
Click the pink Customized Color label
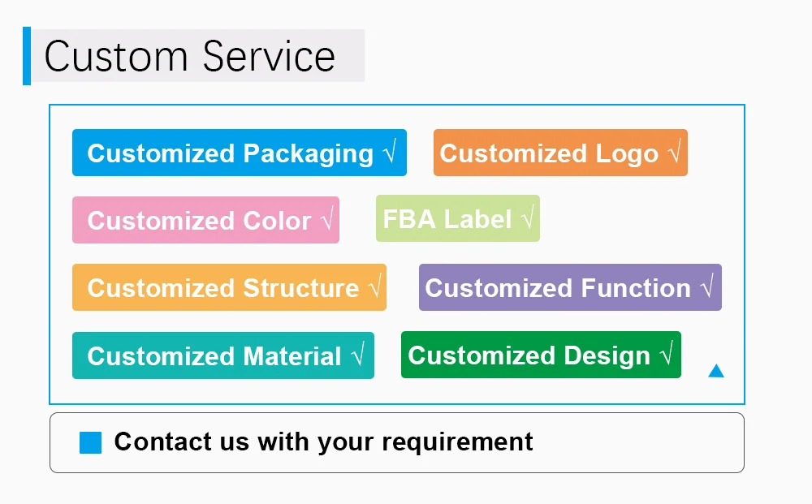tap(205, 220)
